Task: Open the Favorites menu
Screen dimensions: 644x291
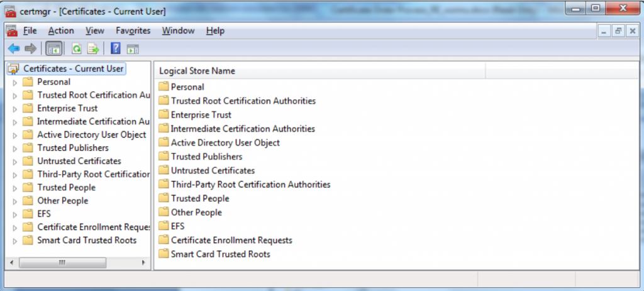Action: tap(133, 31)
